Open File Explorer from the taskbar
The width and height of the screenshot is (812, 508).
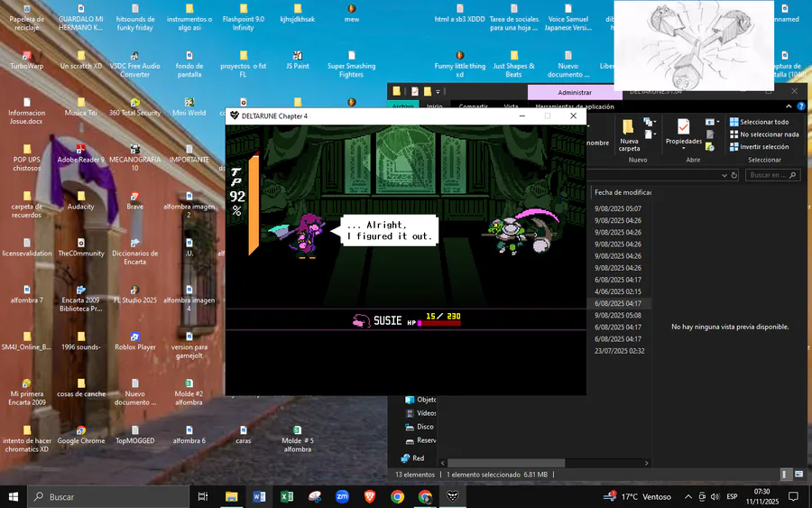click(232, 496)
